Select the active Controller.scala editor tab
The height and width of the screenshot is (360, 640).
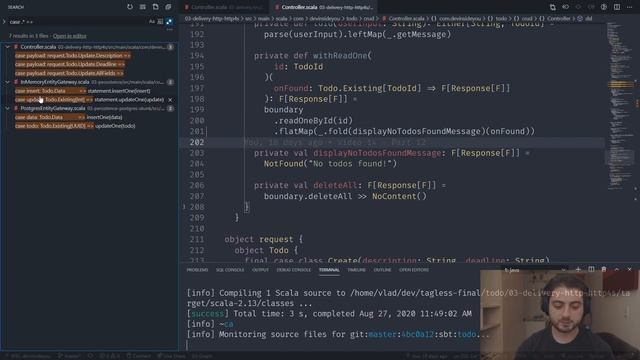point(323,7)
